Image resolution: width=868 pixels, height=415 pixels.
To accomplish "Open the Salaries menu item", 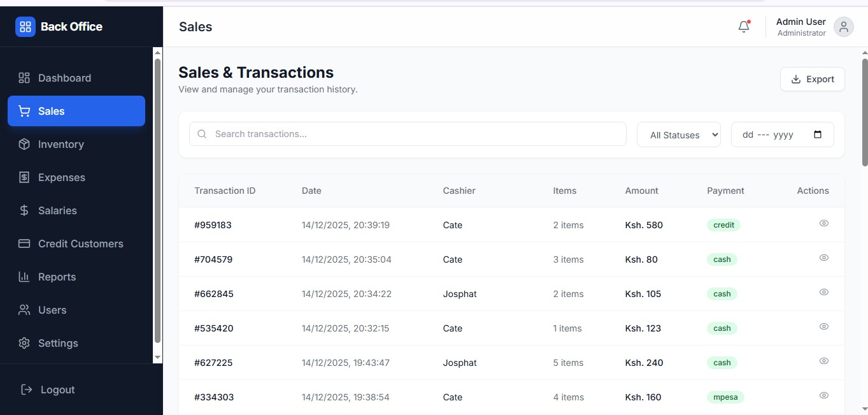I will point(57,210).
